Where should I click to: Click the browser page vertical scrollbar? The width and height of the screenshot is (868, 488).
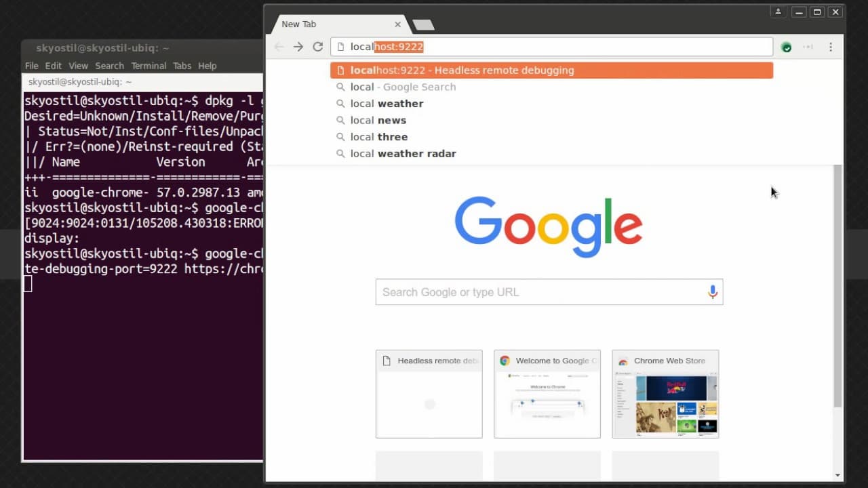click(837, 285)
